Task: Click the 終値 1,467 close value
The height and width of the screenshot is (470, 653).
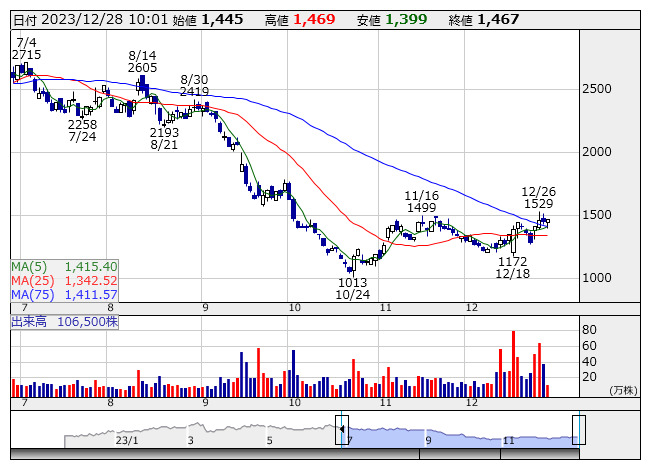Action: pyautogui.click(x=484, y=20)
